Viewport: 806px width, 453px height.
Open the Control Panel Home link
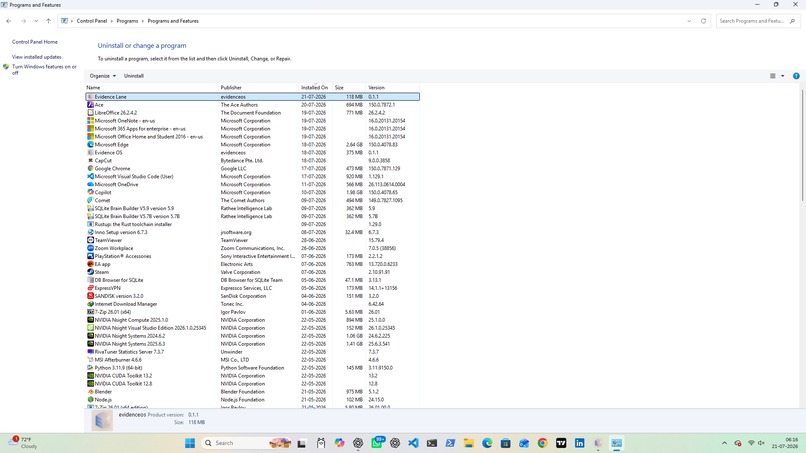35,42
